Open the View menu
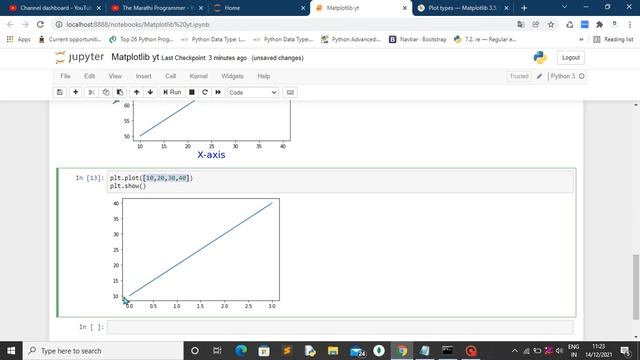This screenshot has width=640, height=360. 115,76
